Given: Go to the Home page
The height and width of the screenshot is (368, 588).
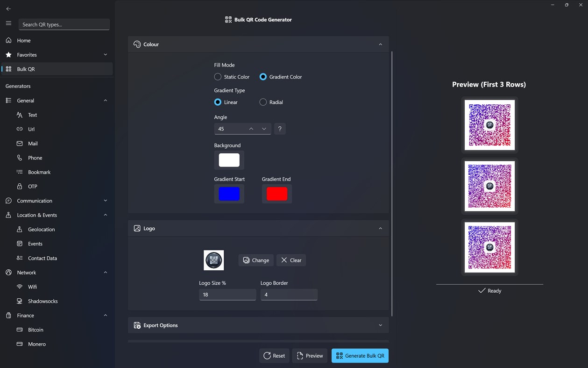Looking at the screenshot, I should 24,40.
